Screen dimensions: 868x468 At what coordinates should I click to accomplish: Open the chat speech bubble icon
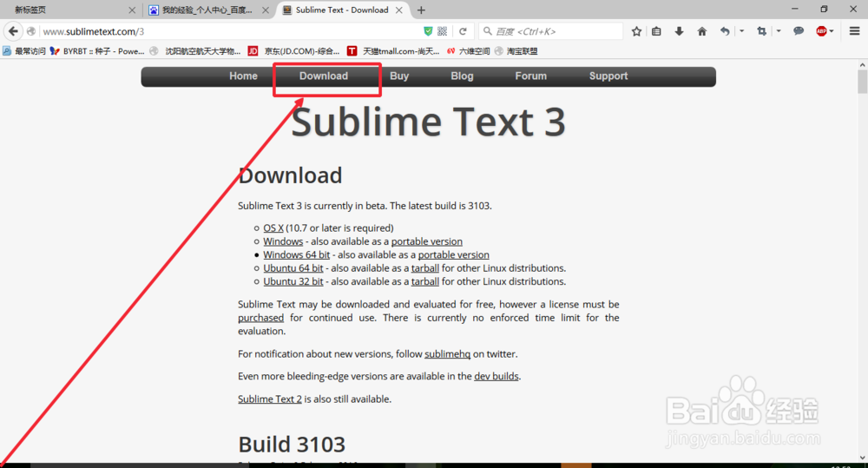tap(799, 31)
